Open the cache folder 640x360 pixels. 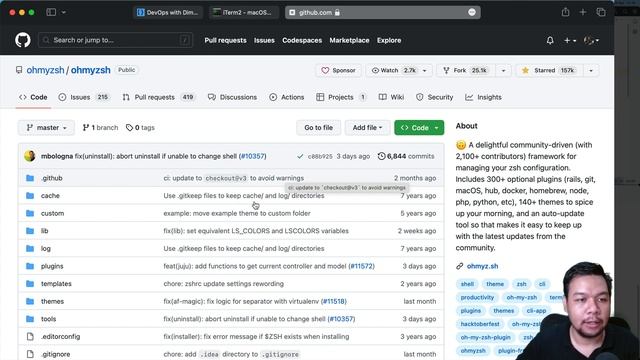pos(50,196)
